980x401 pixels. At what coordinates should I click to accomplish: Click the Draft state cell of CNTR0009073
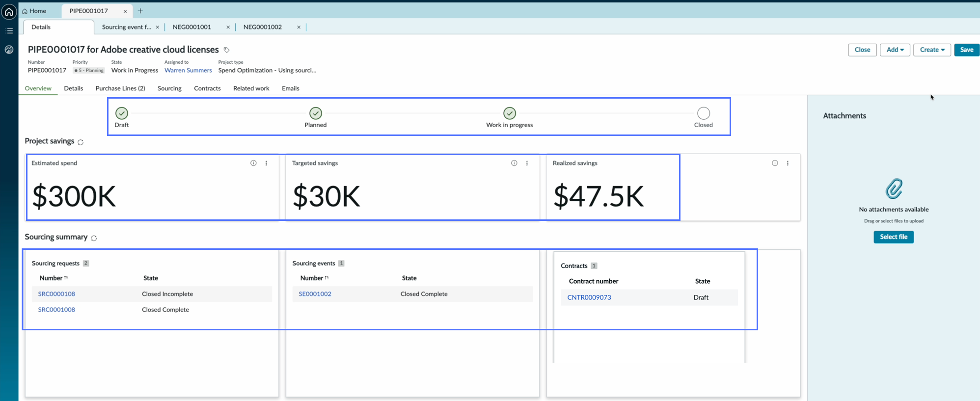701,297
